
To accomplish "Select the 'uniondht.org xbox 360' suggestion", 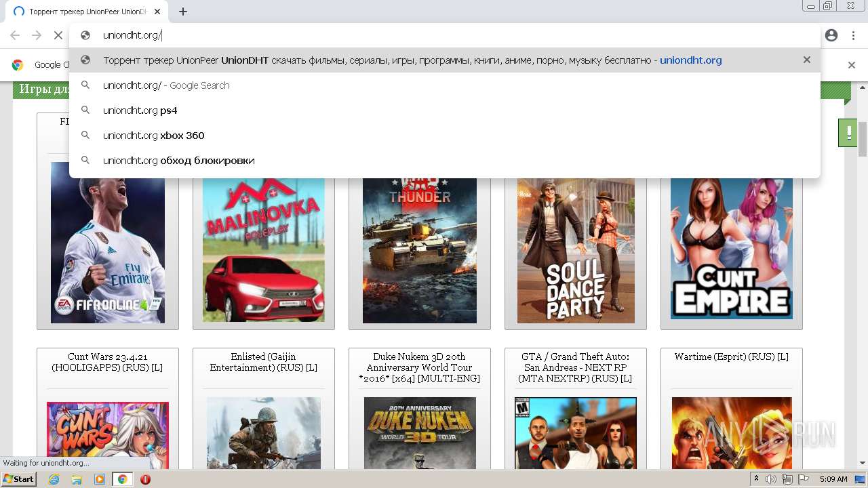I will click(444, 136).
